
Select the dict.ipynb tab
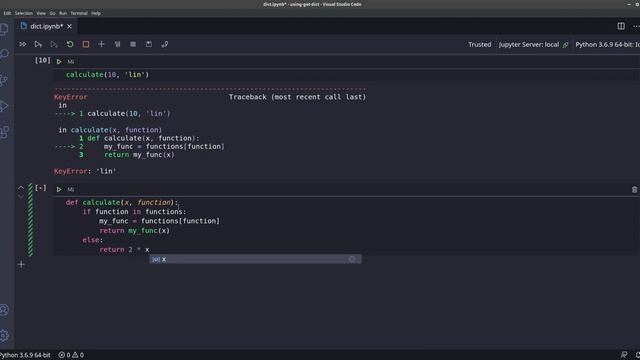46,26
